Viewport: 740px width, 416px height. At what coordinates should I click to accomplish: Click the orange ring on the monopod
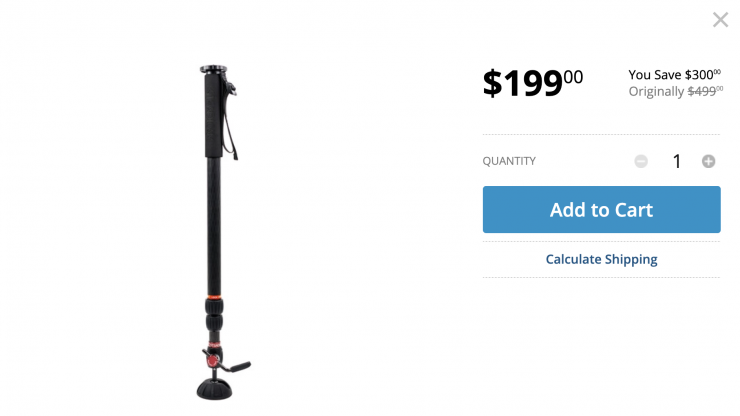point(214,297)
